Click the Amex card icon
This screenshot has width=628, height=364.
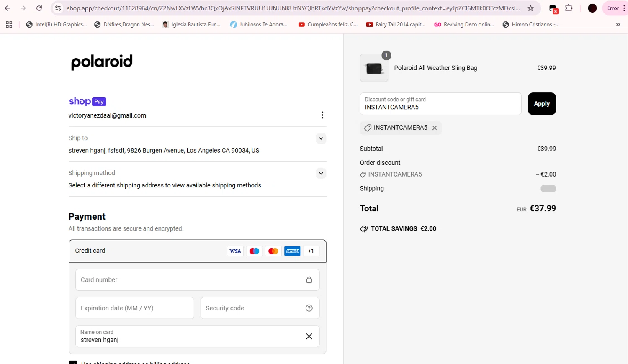pos(292,251)
